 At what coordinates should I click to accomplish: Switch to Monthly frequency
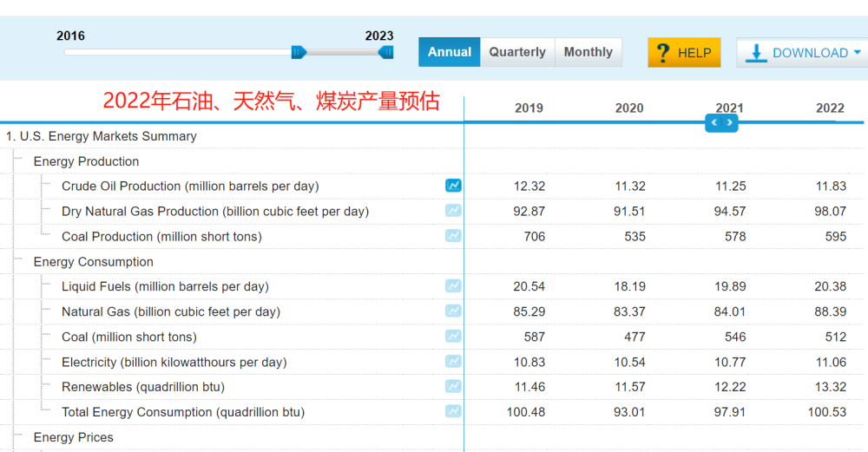[588, 52]
